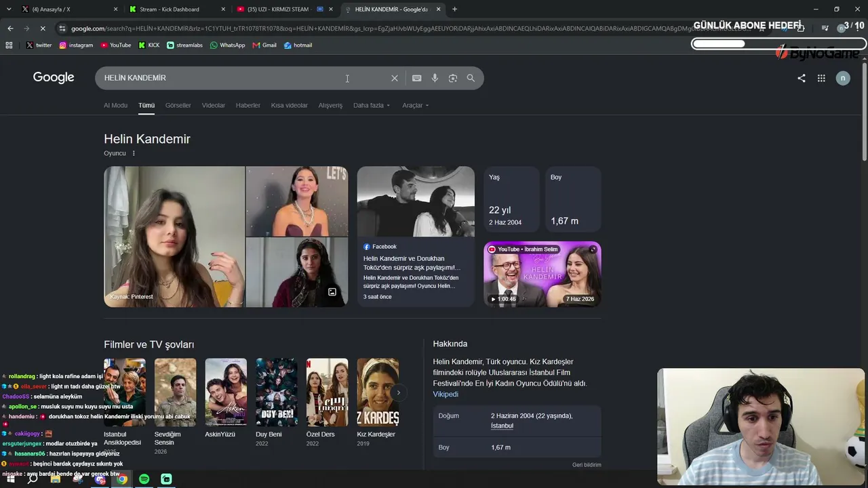Open the Gmail bookmark

coord(264,45)
